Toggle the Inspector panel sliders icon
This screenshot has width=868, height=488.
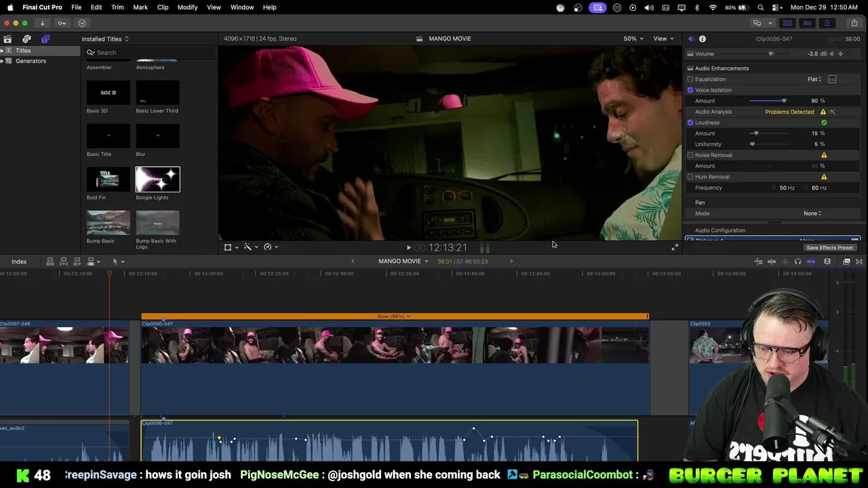tap(827, 23)
